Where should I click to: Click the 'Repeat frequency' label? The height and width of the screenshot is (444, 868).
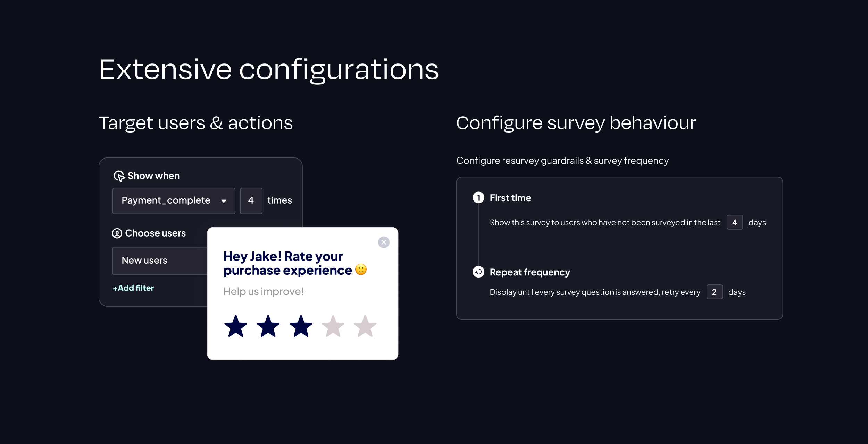tap(529, 272)
